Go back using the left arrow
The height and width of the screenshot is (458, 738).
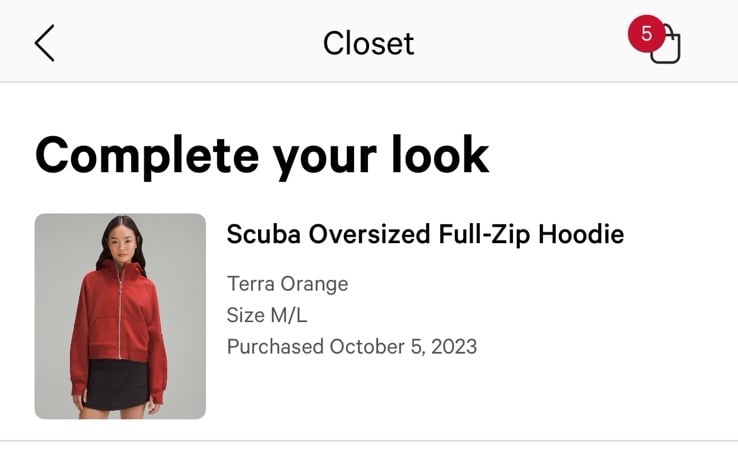coord(45,43)
